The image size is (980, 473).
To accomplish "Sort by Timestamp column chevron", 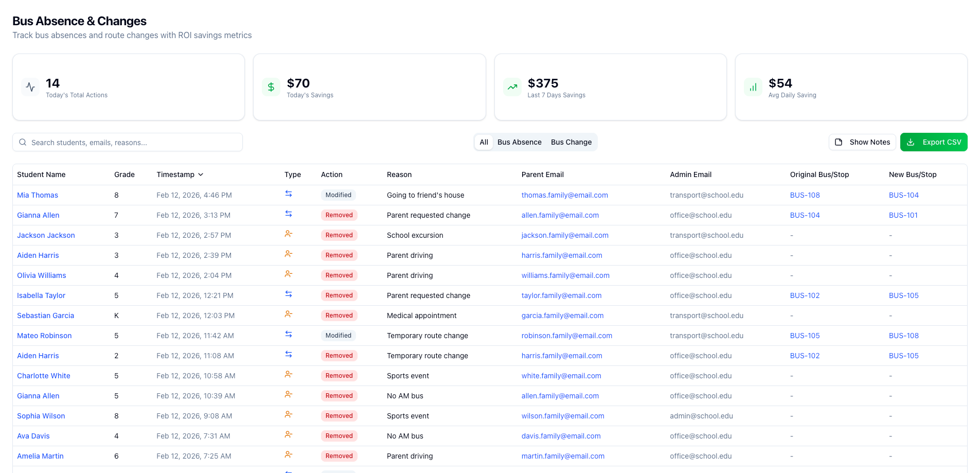I will (x=201, y=174).
